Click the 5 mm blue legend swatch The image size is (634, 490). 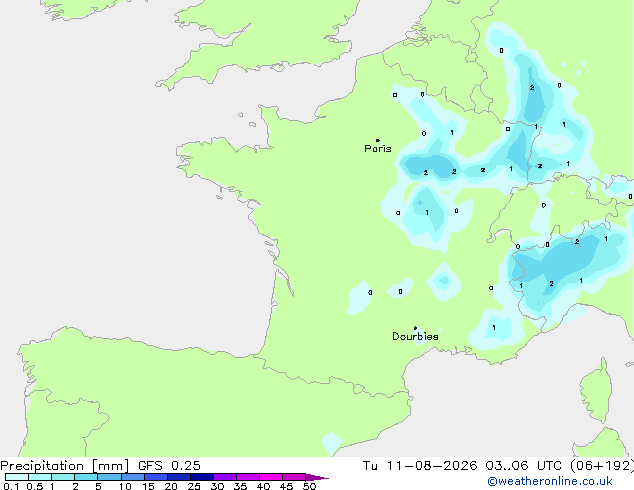(109, 477)
